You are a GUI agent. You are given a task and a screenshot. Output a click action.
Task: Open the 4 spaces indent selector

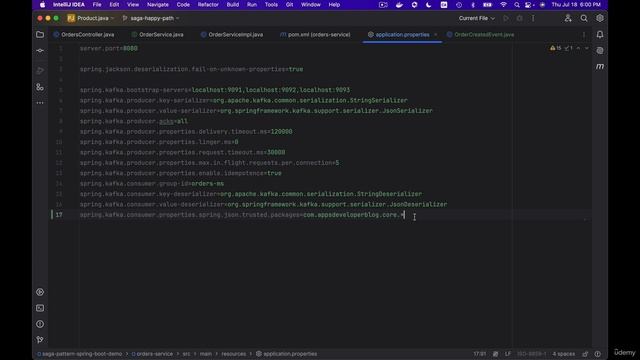tap(564, 354)
